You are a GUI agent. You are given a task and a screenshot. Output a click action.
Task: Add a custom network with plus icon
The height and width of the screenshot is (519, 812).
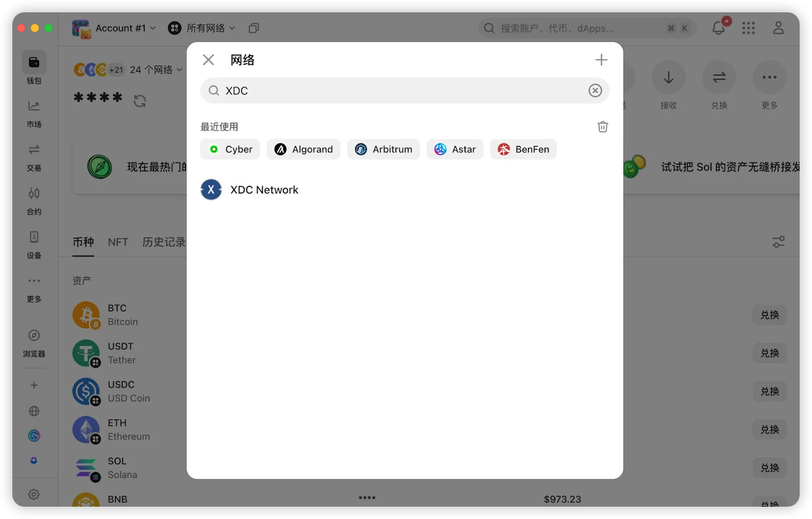601,60
